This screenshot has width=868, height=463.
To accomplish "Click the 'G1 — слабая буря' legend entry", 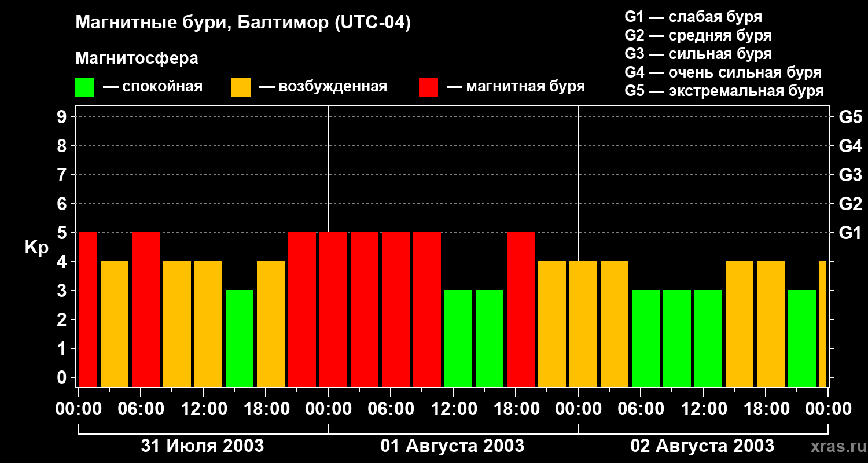I will tap(693, 17).
